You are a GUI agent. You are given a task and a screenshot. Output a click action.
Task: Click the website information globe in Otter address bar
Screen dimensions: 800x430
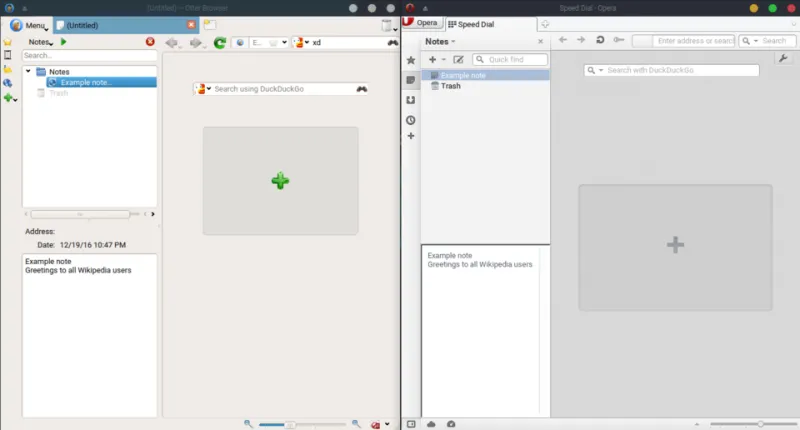pos(240,43)
